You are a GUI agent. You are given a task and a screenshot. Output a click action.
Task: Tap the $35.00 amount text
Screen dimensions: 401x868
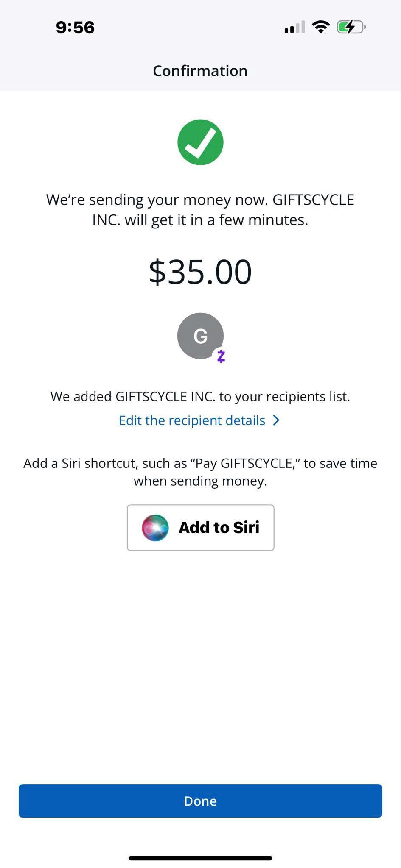point(200,272)
